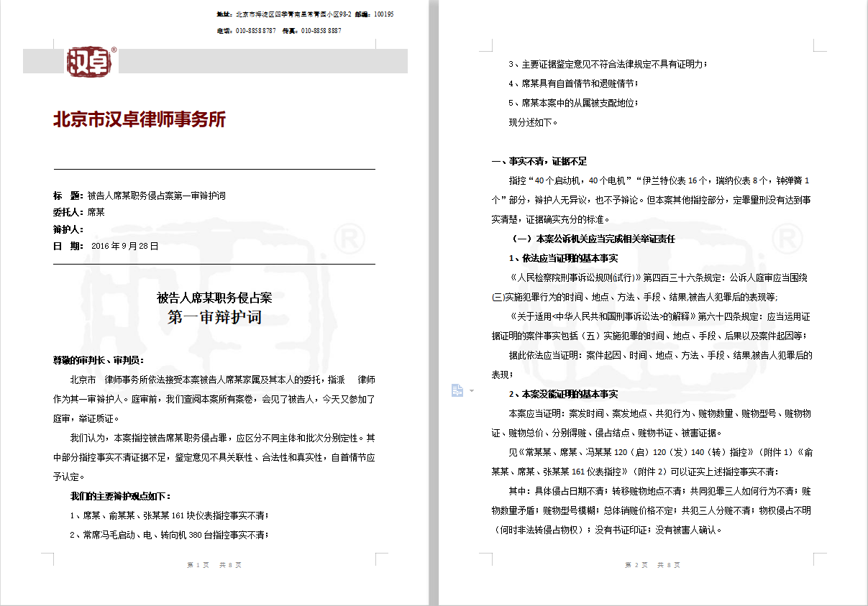This screenshot has width=868, height=606.
Task: Click subheading 1、依法应当证明的基本事实
Action: [563, 258]
